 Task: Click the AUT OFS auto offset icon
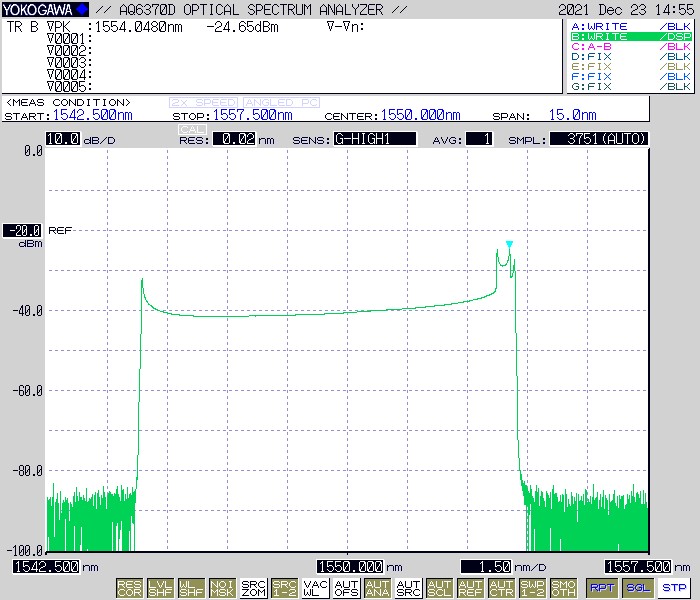coord(346,587)
